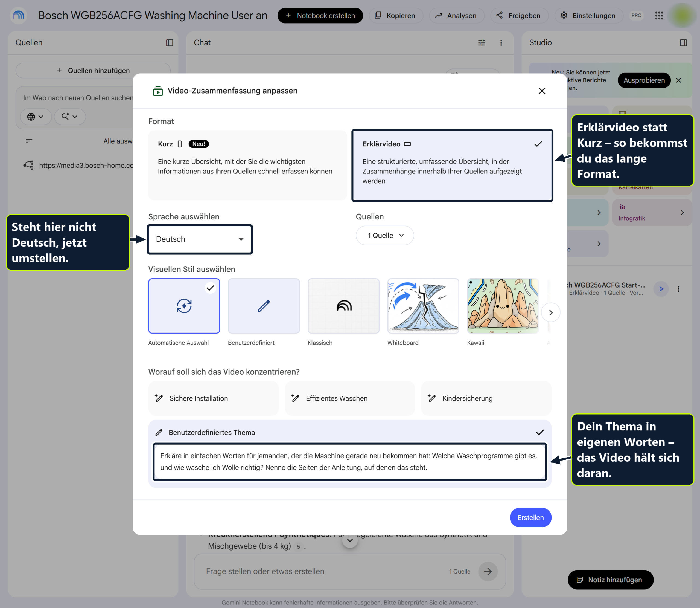Open the '1 Quelle' sources dropdown
The width and height of the screenshot is (700, 608).
coord(385,236)
